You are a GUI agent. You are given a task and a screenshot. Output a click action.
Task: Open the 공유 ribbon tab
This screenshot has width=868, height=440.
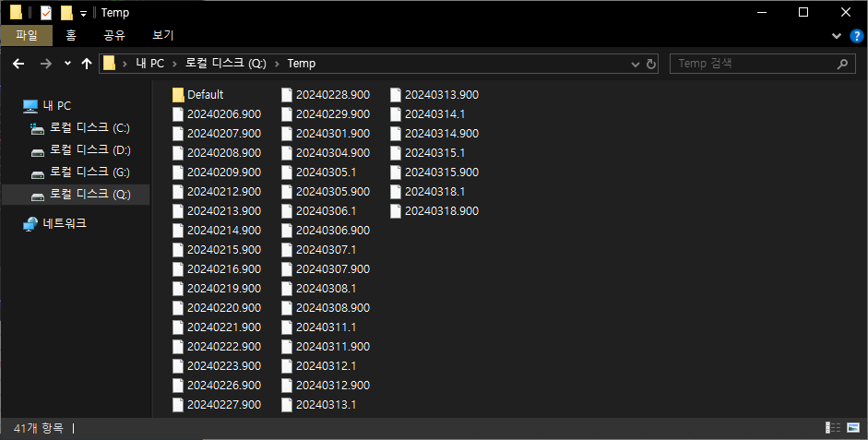(114, 36)
